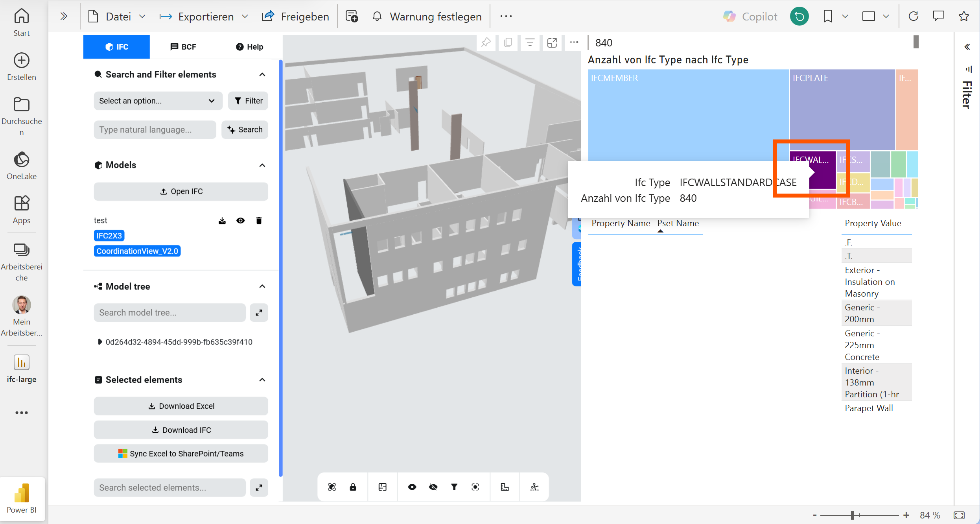Open the Help tab

249,47
